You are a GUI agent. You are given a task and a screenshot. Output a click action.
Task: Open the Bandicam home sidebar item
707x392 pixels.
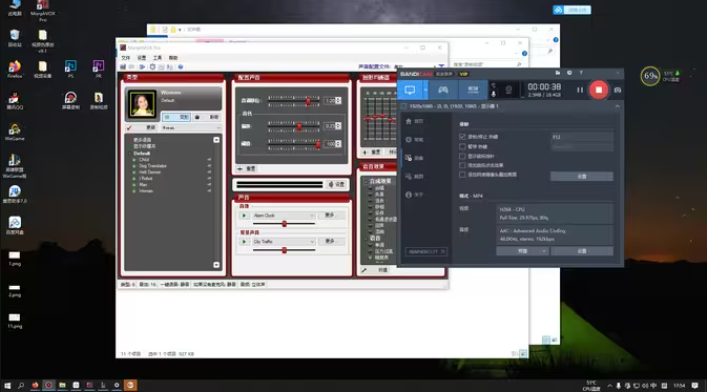coord(415,121)
